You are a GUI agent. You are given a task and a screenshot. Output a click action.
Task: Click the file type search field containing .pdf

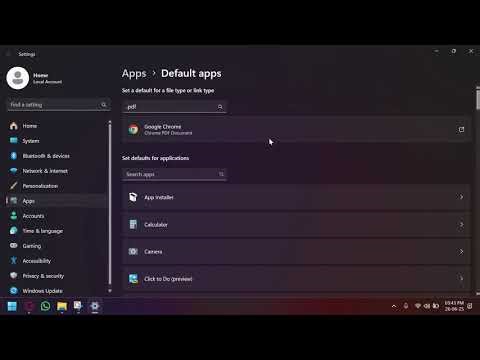(x=174, y=107)
